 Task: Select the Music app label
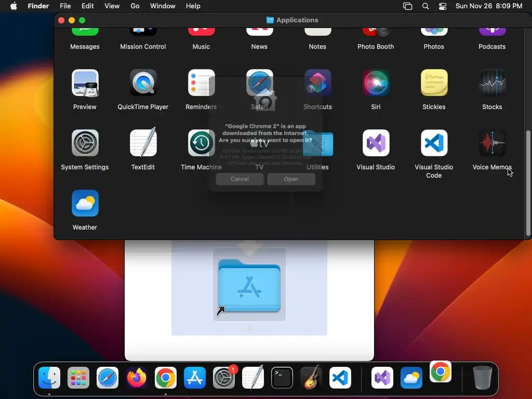click(x=201, y=46)
